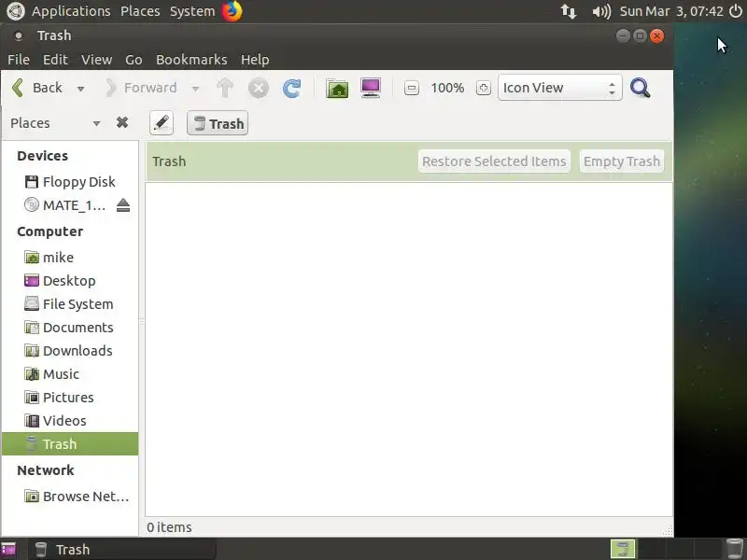Open the Downloads folder
The width and height of the screenshot is (747, 560).
click(x=70, y=351)
